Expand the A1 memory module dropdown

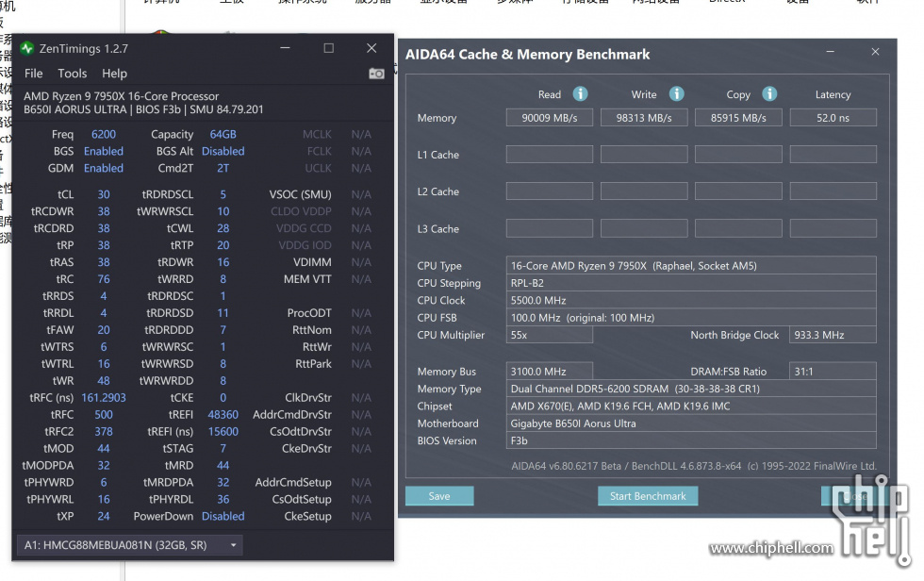click(x=129, y=546)
